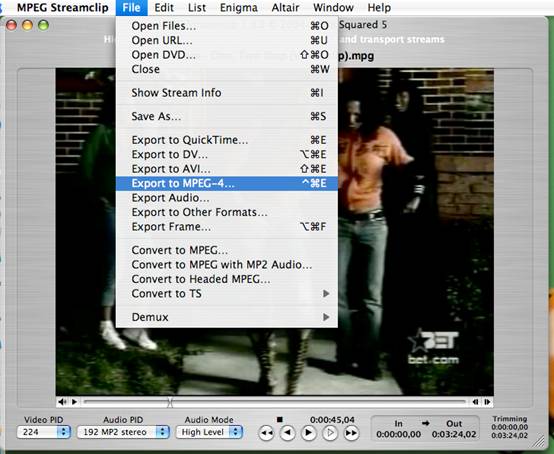Select Export Audio… entry
Image resolution: width=554 pixels, height=454 pixels.
pos(226,198)
